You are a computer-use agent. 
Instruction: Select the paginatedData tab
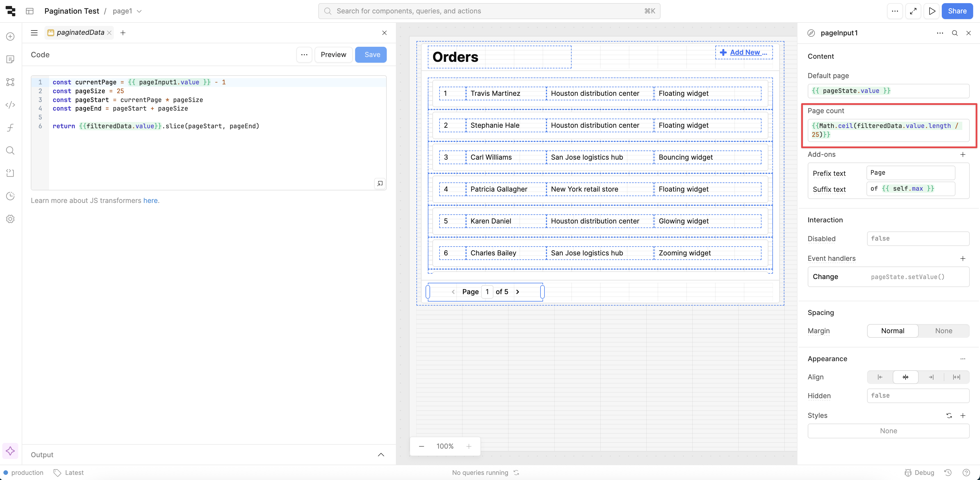pos(80,33)
